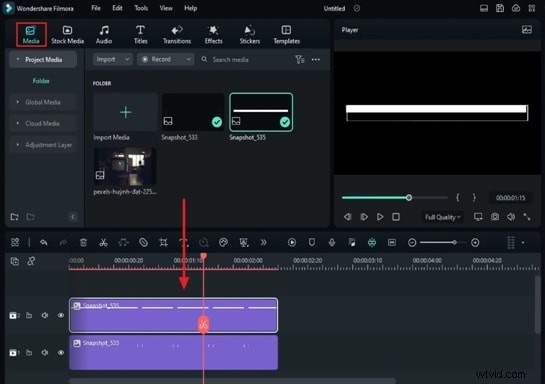Open the Titles tab
Image resolution: width=545 pixels, height=384 pixels.
[x=140, y=35]
